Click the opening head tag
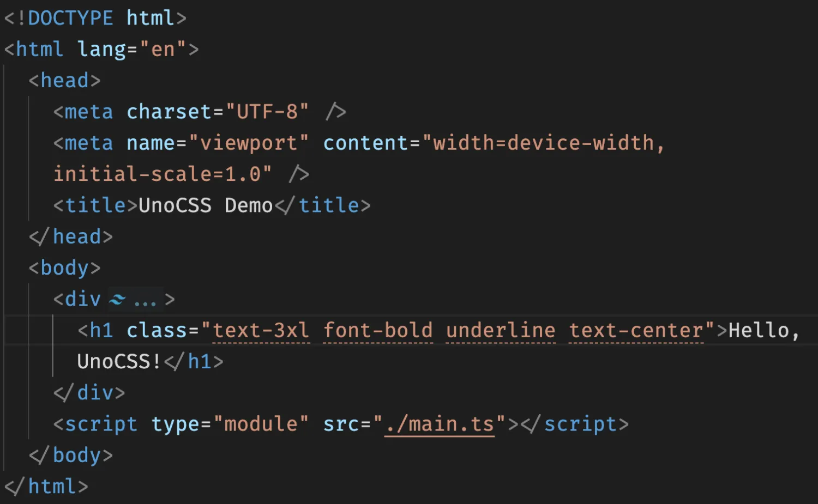Screen dimensions: 818x504 pyautogui.click(x=65, y=81)
